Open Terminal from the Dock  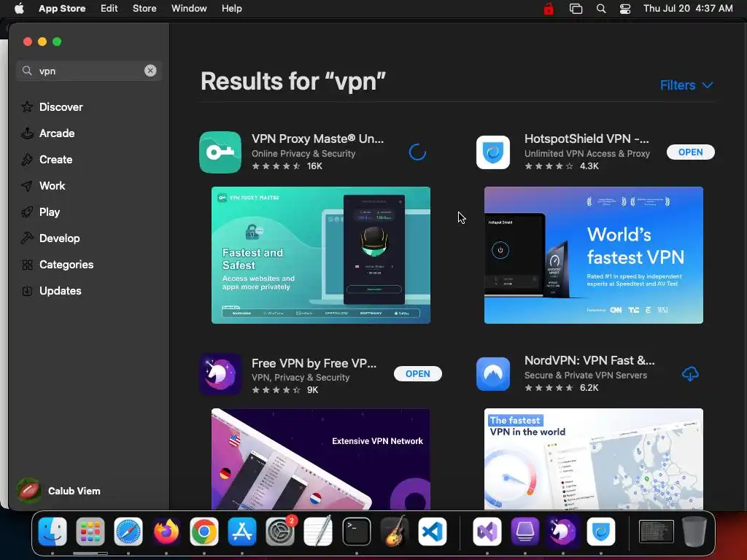pos(356,532)
